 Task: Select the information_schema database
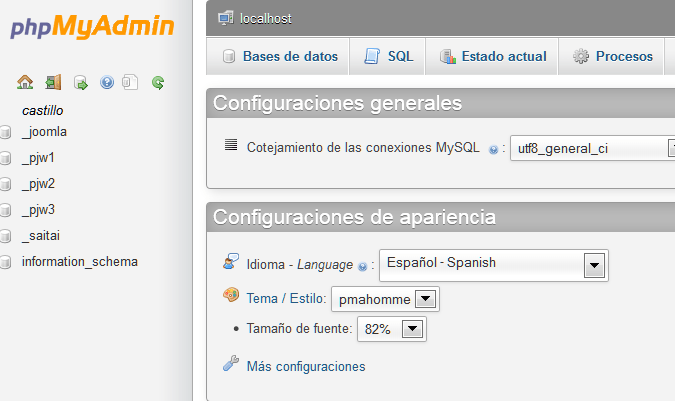click(x=80, y=262)
